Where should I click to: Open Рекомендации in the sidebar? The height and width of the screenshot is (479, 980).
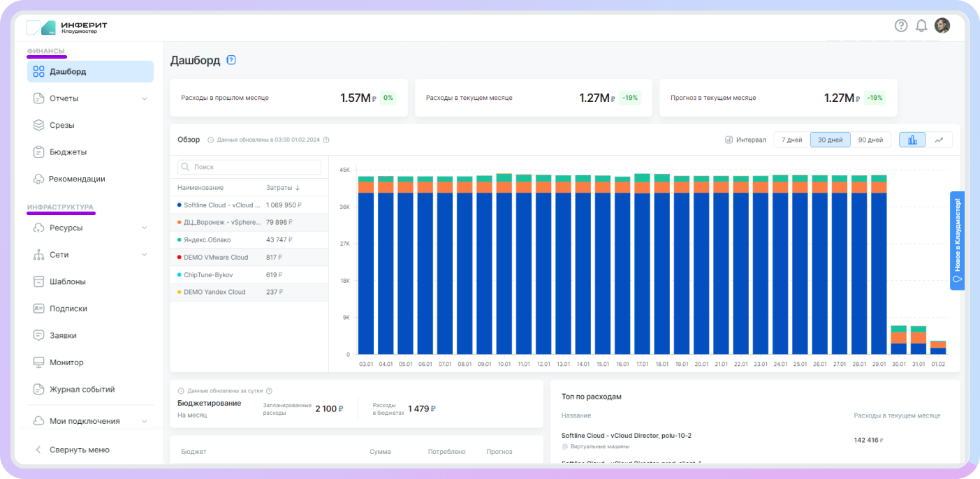77,179
